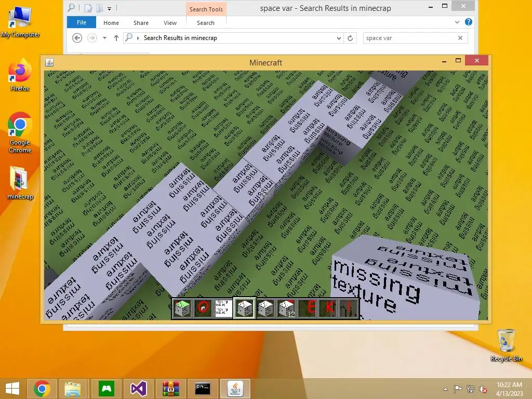Click the Java icon in Minecraft title bar

[49, 62]
